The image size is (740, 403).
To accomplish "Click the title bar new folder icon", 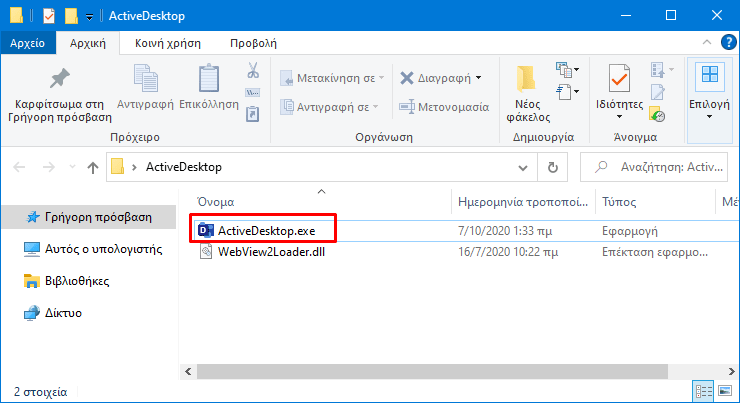I will point(71,16).
